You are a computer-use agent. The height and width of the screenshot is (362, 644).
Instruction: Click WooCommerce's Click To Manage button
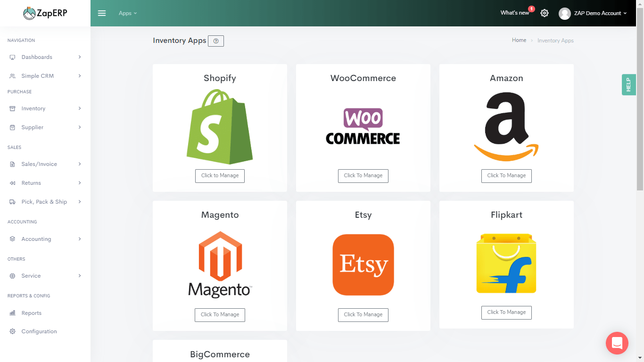click(363, 176)
